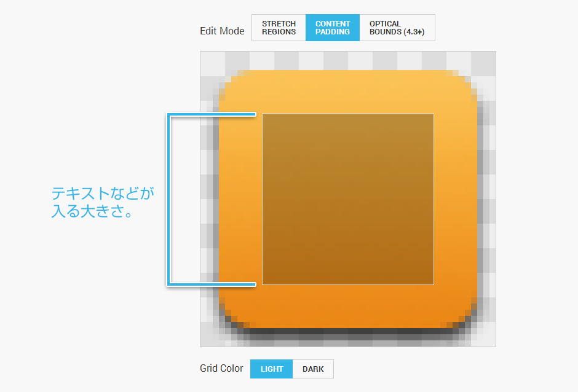This screenshot has height=392, width=578.
Task: Set grid color to Dark
Action: point(313,369)
